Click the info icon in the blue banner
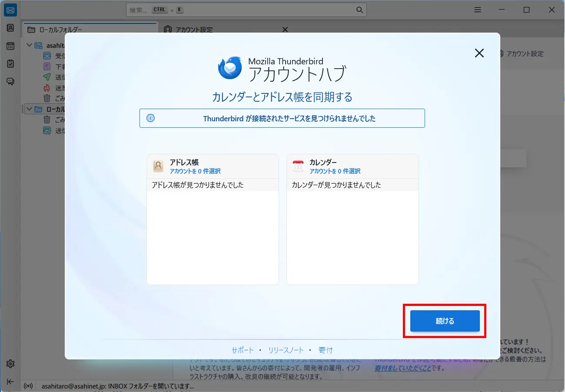This screenshot has height=392, width=565. pyautogui.click(x=151, y=117)
